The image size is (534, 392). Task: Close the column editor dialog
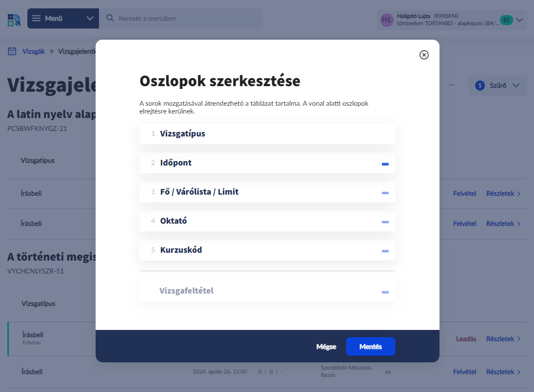click(424, 54)
